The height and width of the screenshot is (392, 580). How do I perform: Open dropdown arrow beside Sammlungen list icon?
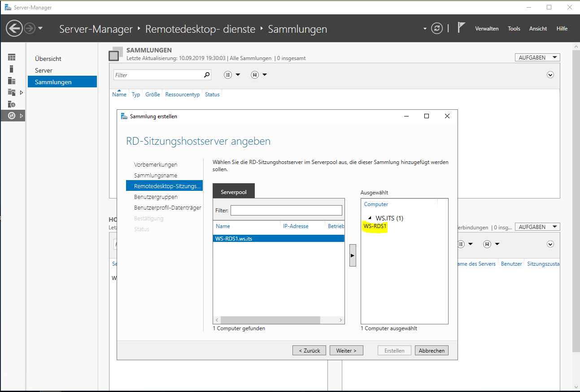coord(238,75)
